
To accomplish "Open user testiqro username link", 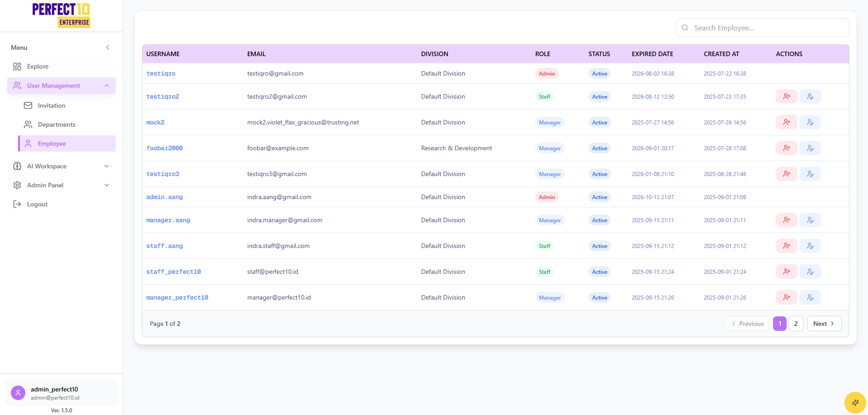I will point(161,73).
